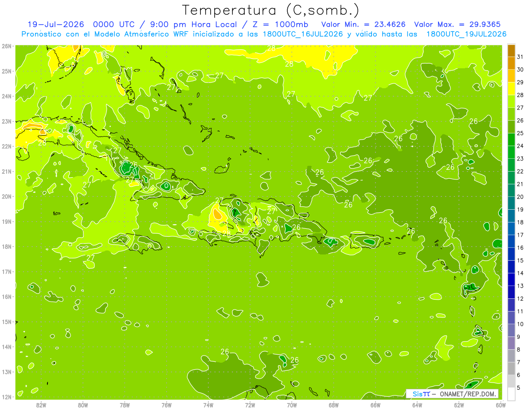Click the 22N latitude axis label

click(6, 146)
